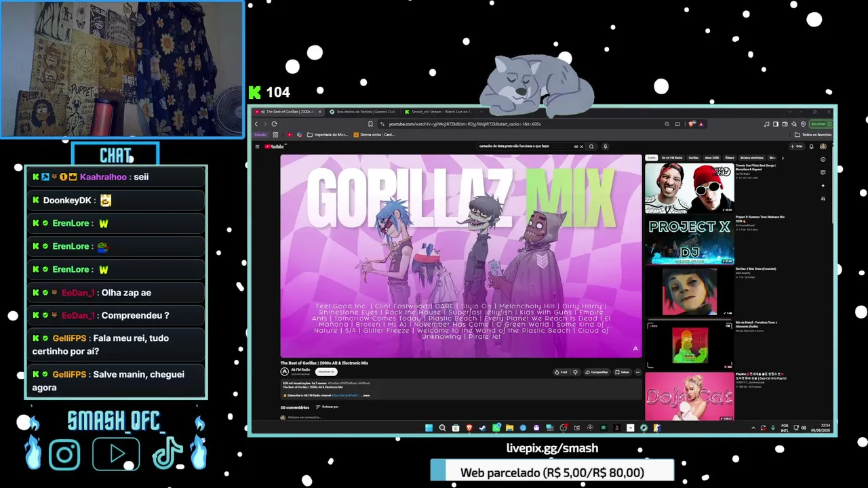The height and width of the screenshot is (488, 868).
Task: Open Twenty One Pilots Best Songs thumbnail
Action: tap(690, 188)
